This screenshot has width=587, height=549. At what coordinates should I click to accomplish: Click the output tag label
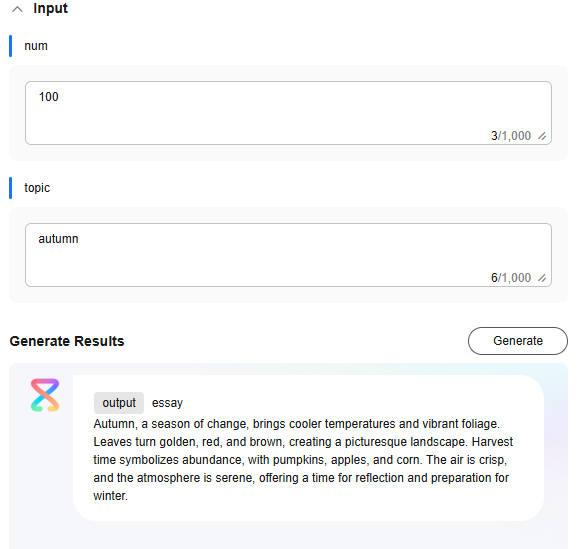pos(119,403)
